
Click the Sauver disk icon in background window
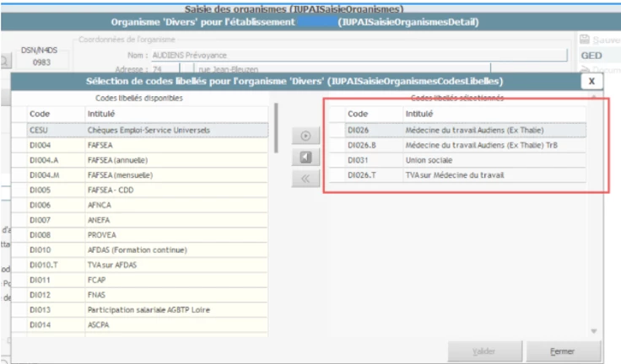(x=585, y=39)
